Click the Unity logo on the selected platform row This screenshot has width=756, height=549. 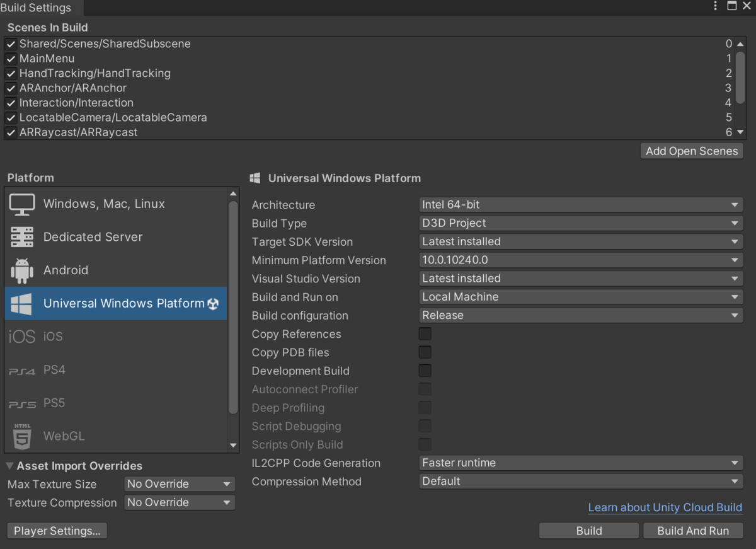coord(213,304)
